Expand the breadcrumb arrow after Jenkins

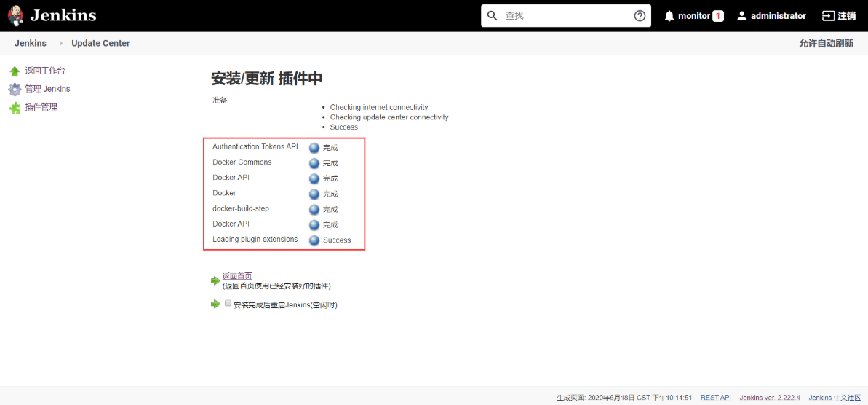pyautogui.click(x=61, y=43)
